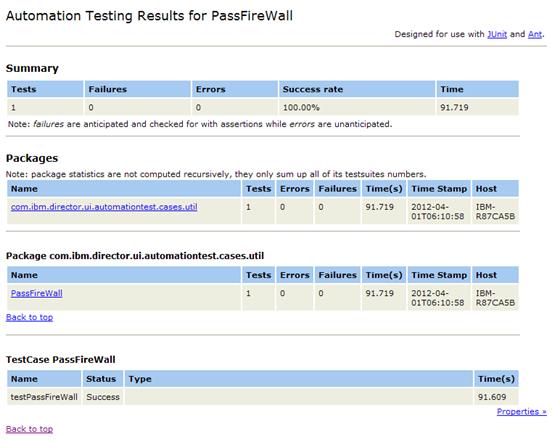Click Back to top at page bottom
Screen dimensions: 552x442
coord(30,429)
